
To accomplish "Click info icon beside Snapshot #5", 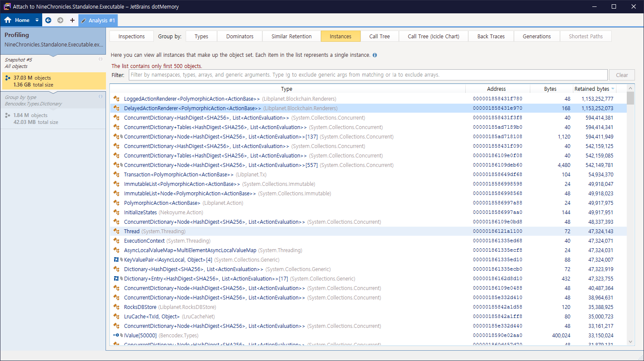I will (100, 59).
